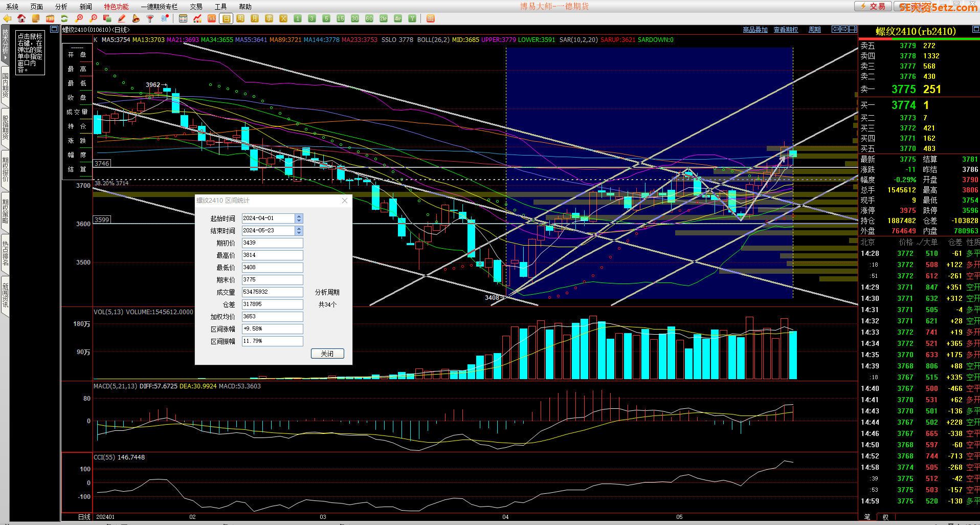Select the 4hr period icon
980x525 pixels.
[398, 18]
